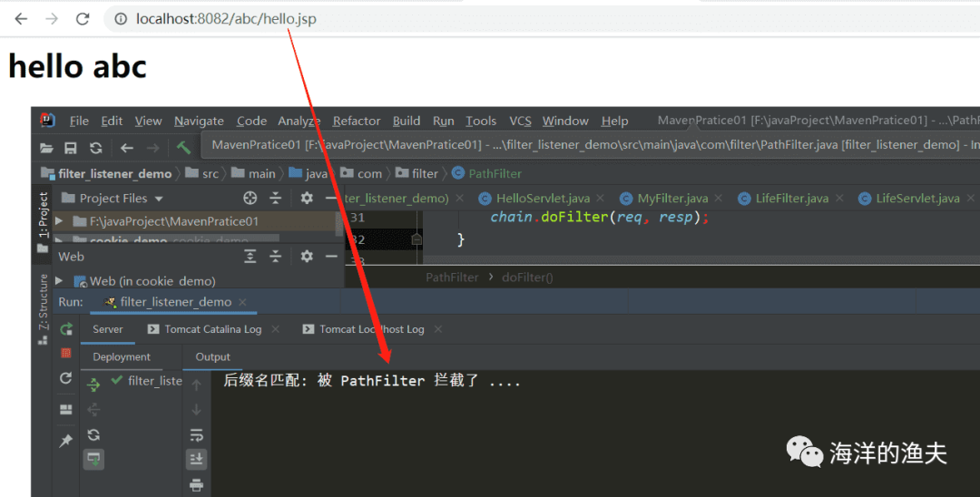This screenshot has height=497, width=980.
Task: Open Project Files panel settings gear
Action: (307, 199)
